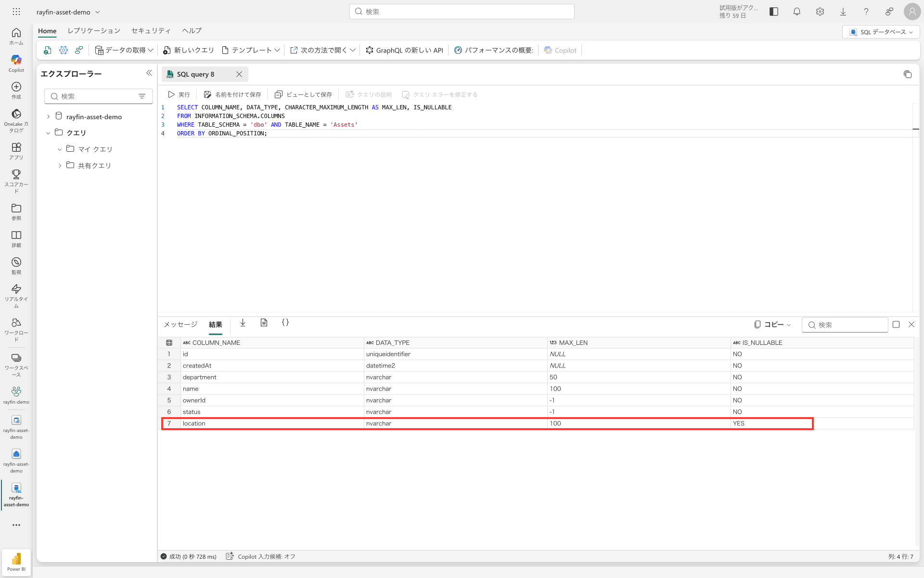
Task: Expand the 共有クエリ folder
Action: [x=60, y=166]
